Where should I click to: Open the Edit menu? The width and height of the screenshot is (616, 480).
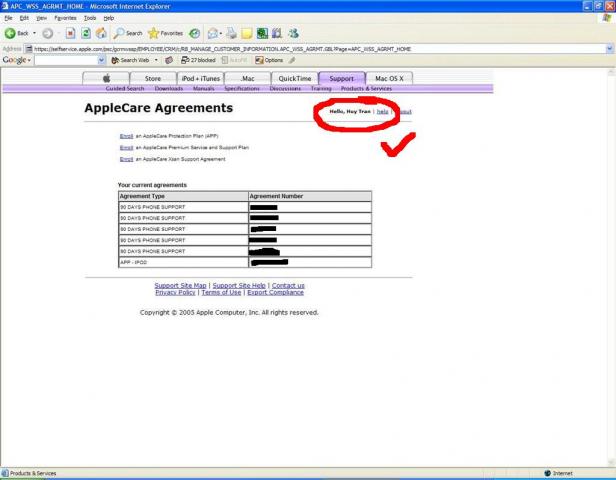click(x=24, y=18)
